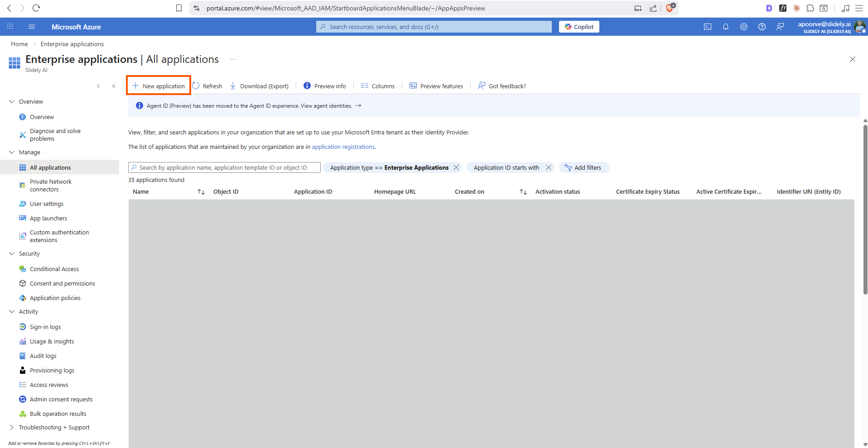Open the more options ellipsis by title

pos(233,59)
